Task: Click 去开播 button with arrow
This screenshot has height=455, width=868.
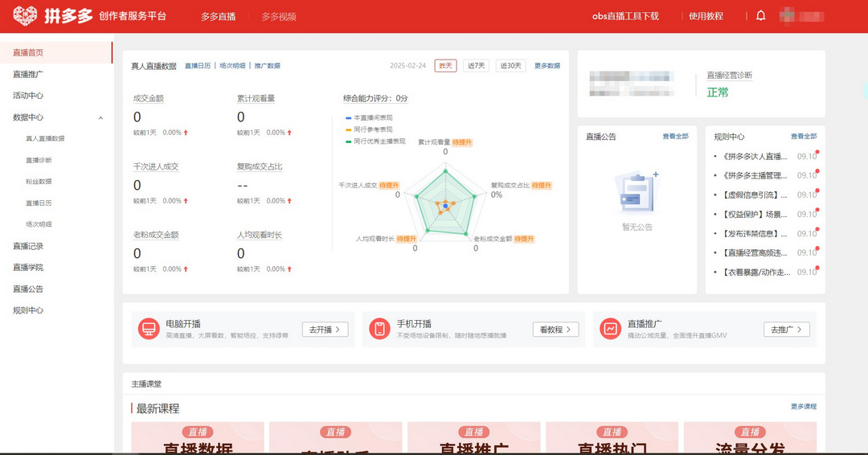Action: point(325,330)
